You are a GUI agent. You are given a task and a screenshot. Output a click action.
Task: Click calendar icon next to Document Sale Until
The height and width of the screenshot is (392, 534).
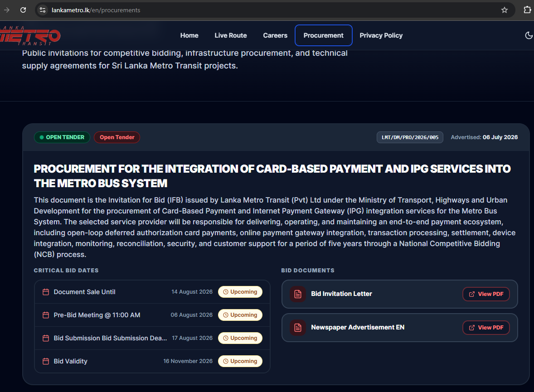click(46, 292)
